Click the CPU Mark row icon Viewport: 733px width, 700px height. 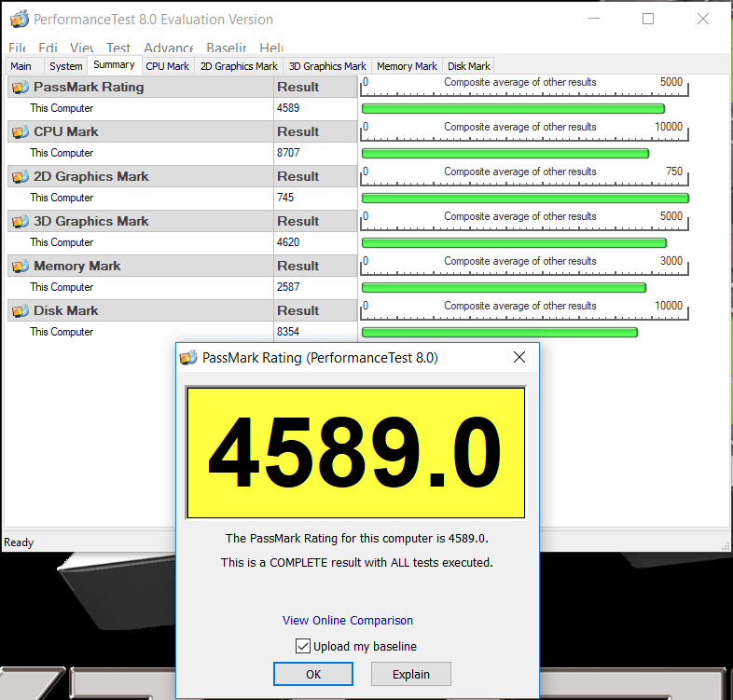point(21,131)
